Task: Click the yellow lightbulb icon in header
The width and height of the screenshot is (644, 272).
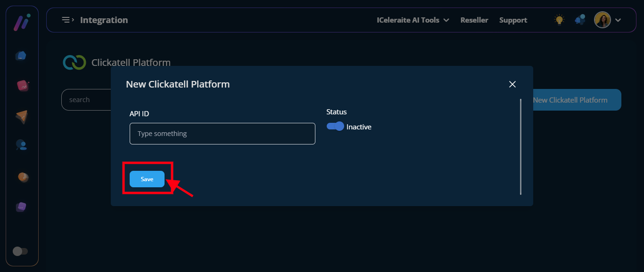Action: pos(559,20)
